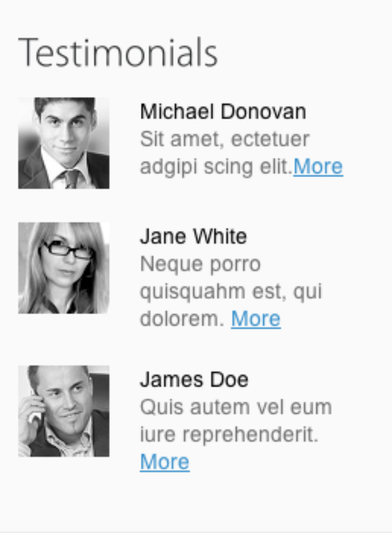This screenshot has height=533, width=392.
Task: Click Michael Donovan's portrait photo
Action: click(64, 143)
